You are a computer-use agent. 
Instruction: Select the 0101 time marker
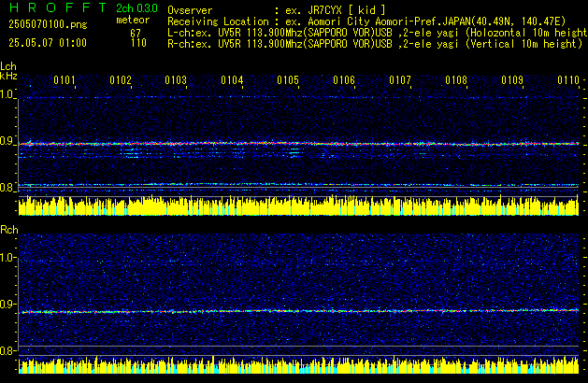tap(65, 80)
